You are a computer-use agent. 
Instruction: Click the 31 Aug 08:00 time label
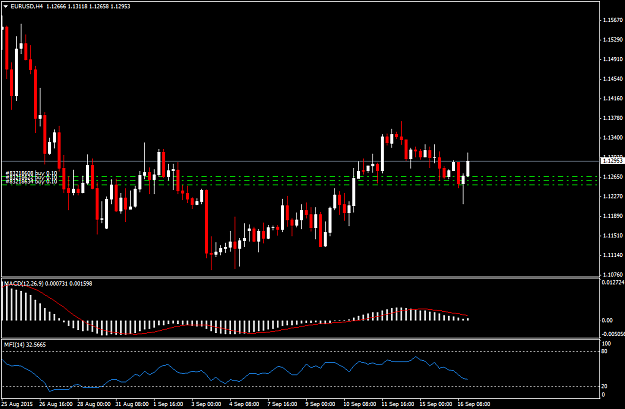coord(132,404)
